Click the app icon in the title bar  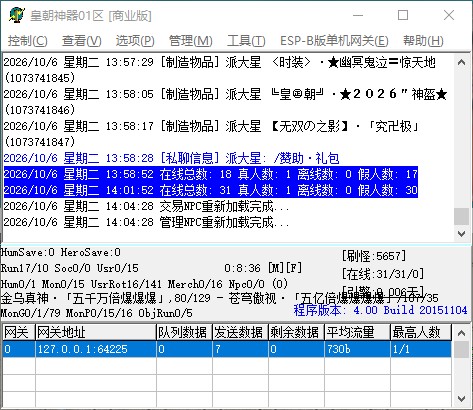17,15
